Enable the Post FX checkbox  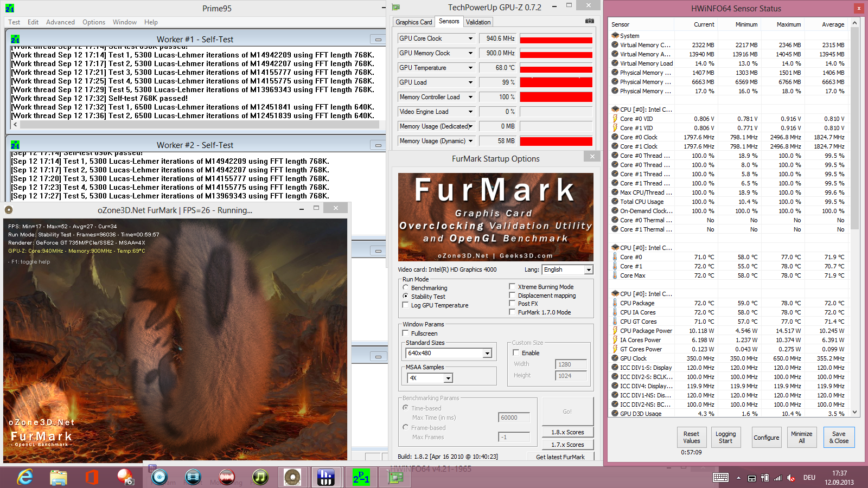pos(512,304)
